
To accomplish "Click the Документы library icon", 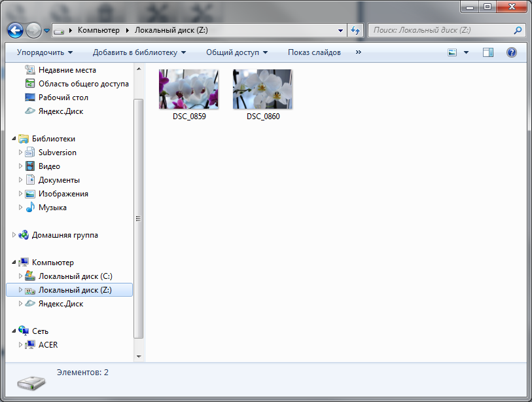I will point(30,180).
